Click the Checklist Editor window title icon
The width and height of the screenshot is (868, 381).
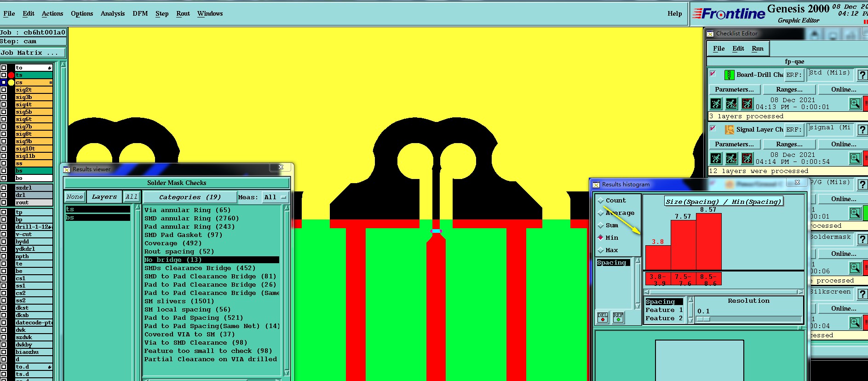pos(710,34)
